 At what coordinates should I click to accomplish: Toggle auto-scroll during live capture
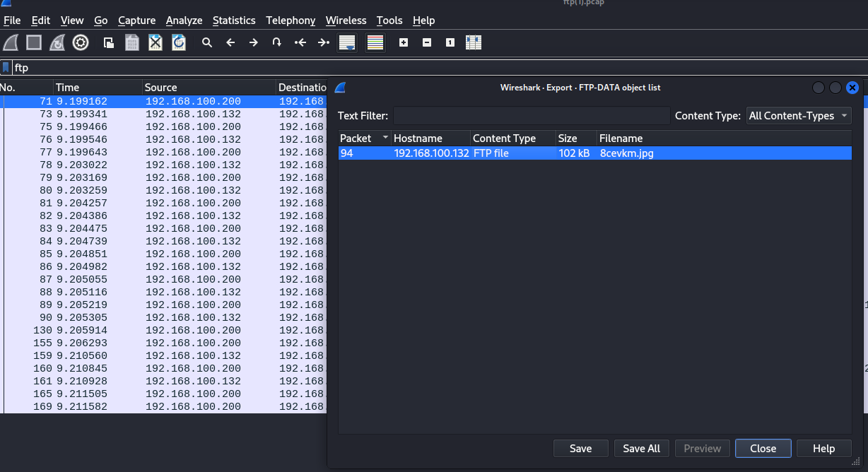(347, 42)
